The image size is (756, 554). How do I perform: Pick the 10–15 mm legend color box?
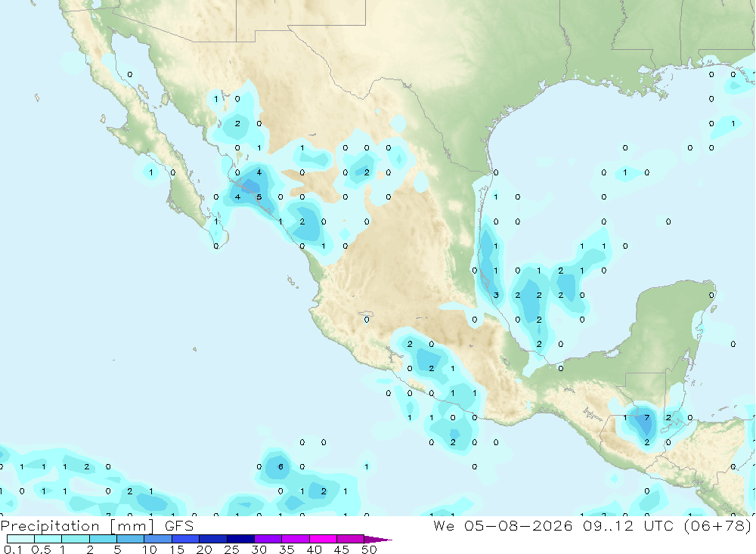click(158, 539)
